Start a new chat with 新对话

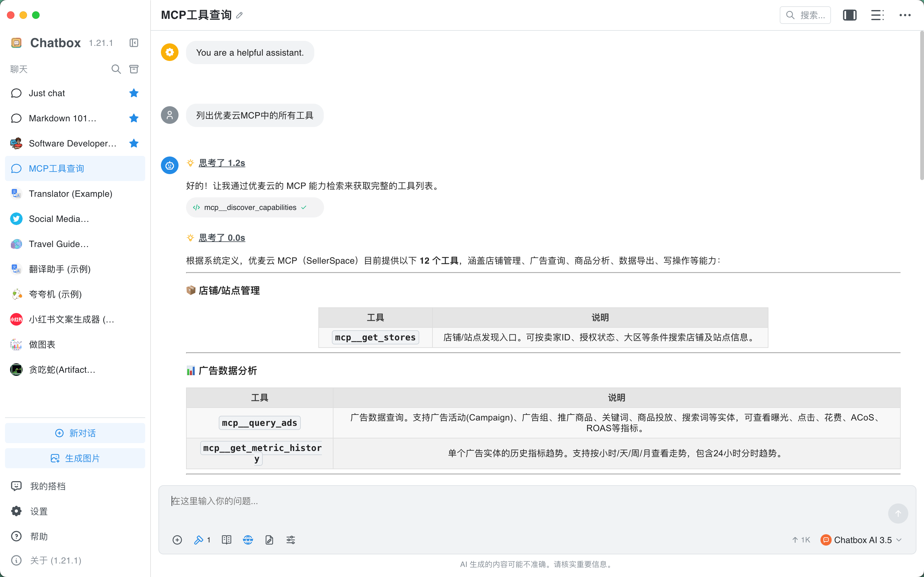point(75,433)
